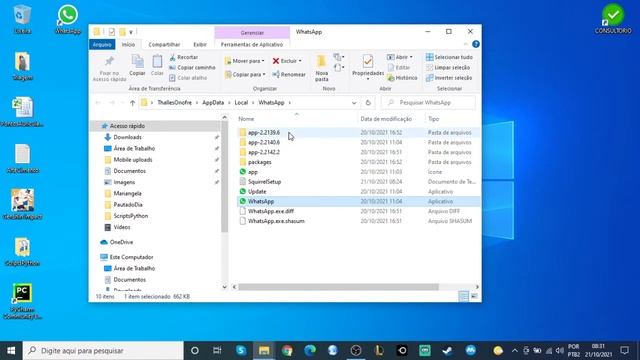Open Downloads in Acesso rápido
Screen dimensions: 640x360
pyautogui.click(x=127, y=137)
